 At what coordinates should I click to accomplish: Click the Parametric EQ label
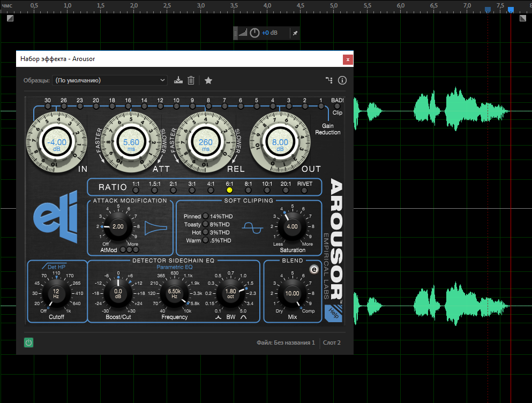(x=175, y=267)
